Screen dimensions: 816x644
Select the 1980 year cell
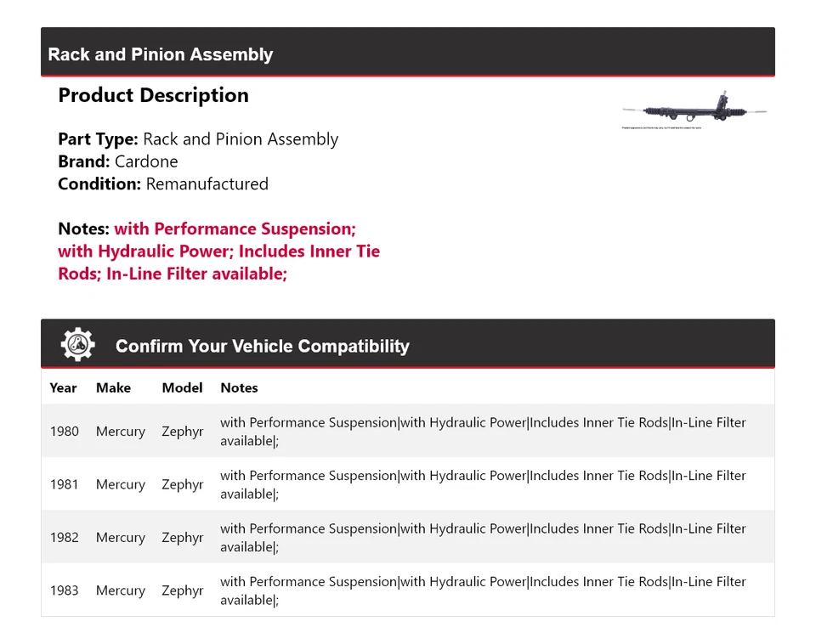(64, 432)
